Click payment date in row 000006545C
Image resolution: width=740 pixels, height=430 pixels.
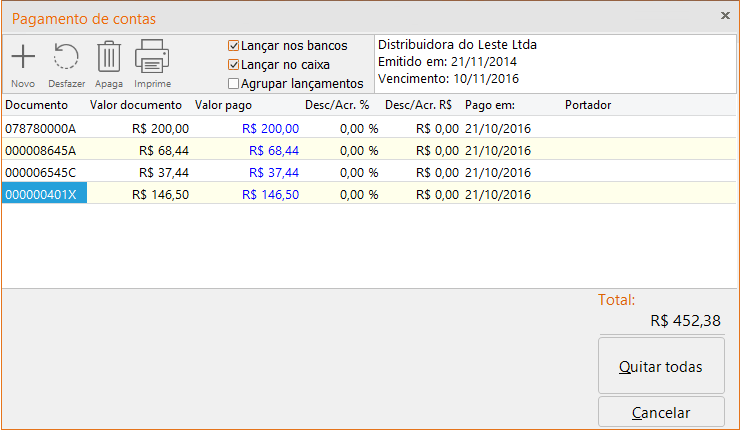pyautogui.click(x=498, y=172)
